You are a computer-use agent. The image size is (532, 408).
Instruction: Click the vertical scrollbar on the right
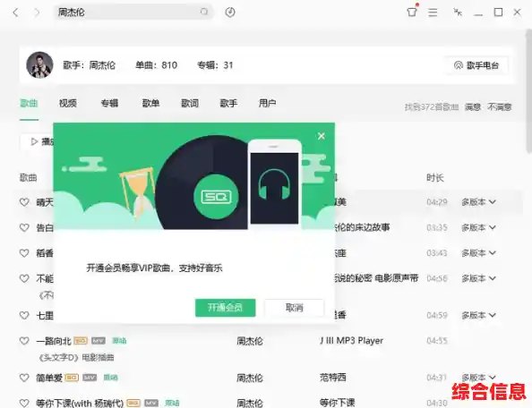529,91
